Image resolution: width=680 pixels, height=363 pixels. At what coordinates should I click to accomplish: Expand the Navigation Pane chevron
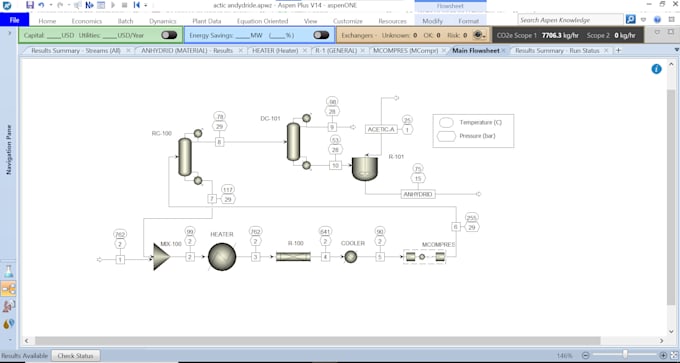click(10, 33)
